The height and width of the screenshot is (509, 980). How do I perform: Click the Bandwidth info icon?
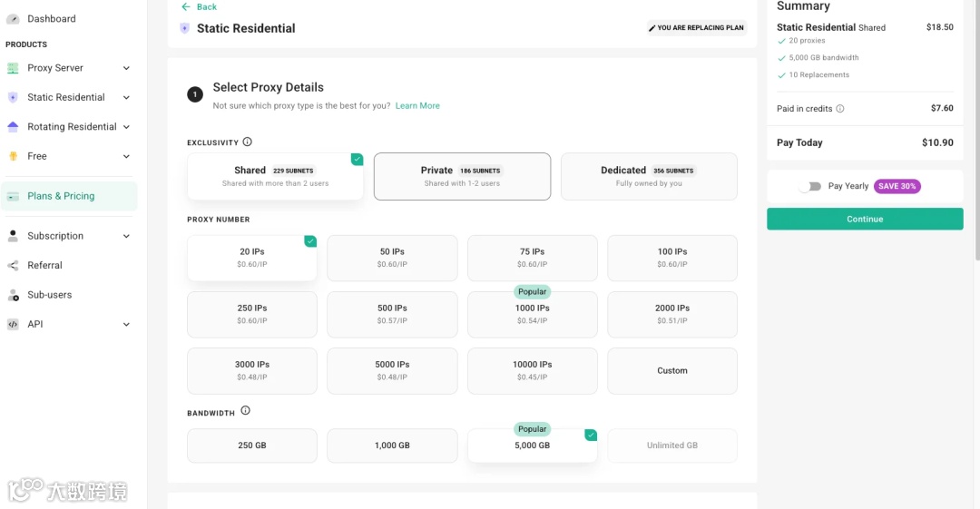coord(245,411)
